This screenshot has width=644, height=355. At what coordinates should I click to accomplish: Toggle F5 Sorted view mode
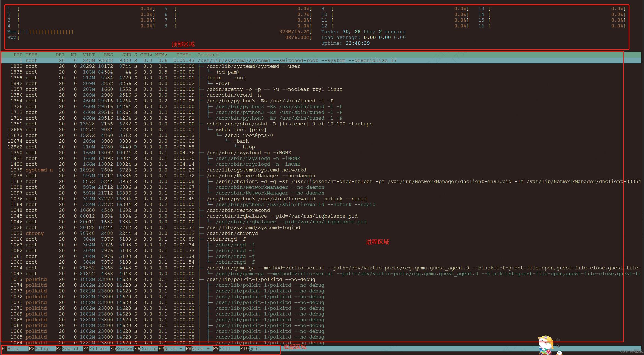(122, 348)
